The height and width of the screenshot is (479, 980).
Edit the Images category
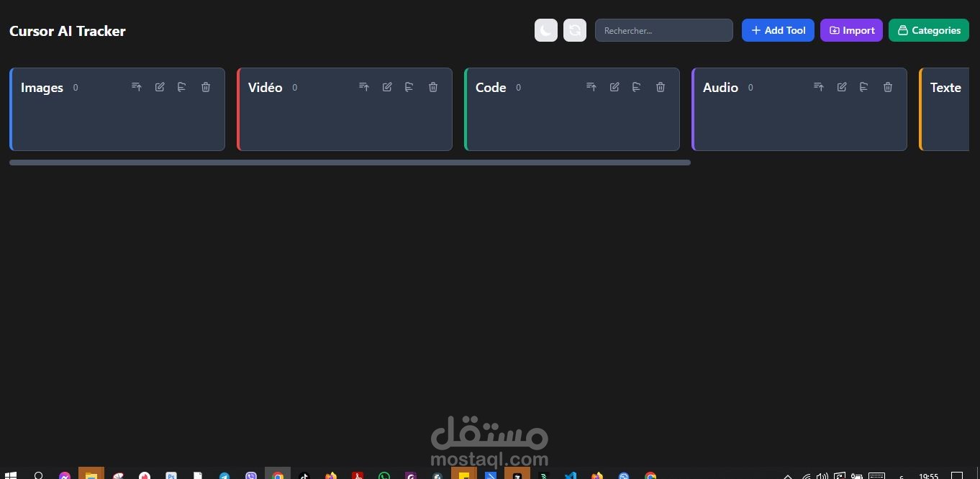tap(160, 87)
